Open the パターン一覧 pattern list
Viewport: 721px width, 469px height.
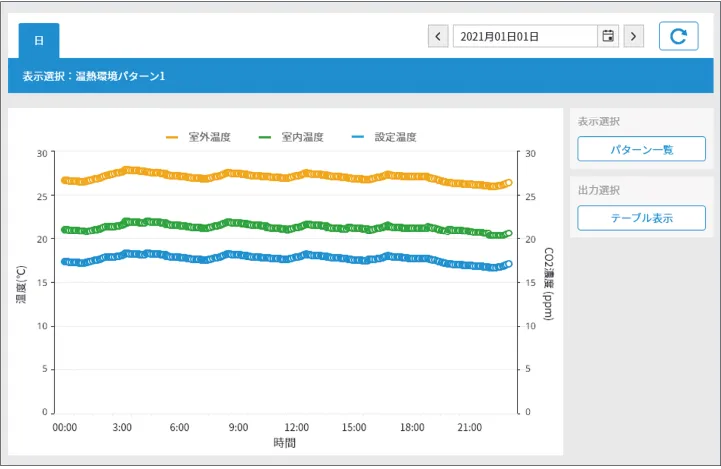tap(641, 149)
